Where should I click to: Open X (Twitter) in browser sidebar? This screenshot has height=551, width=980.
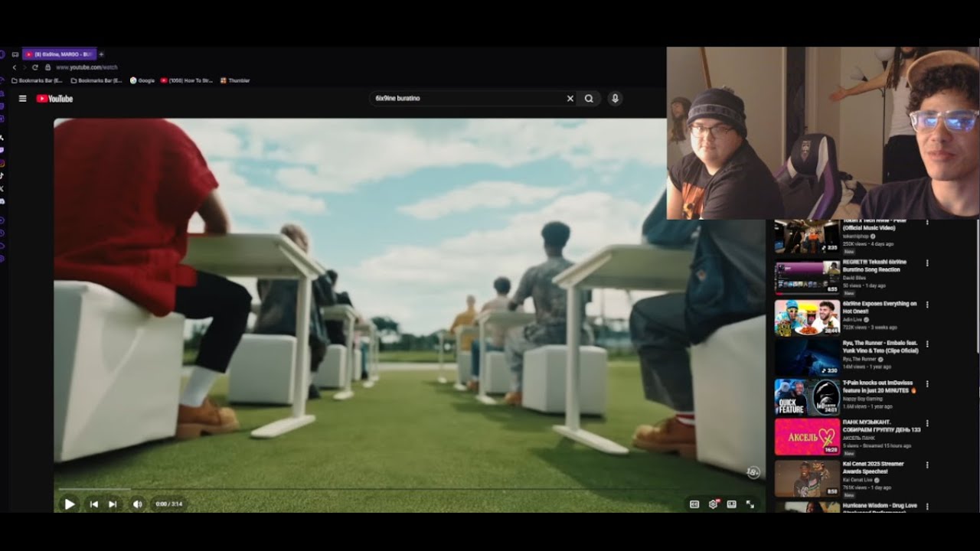coord(2,188)
